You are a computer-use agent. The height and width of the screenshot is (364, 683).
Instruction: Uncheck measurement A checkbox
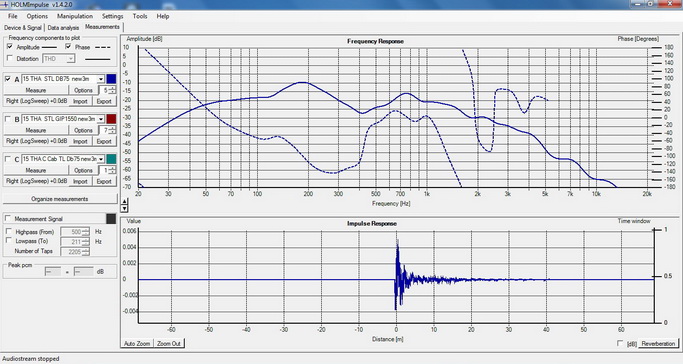tap(7, 79)
